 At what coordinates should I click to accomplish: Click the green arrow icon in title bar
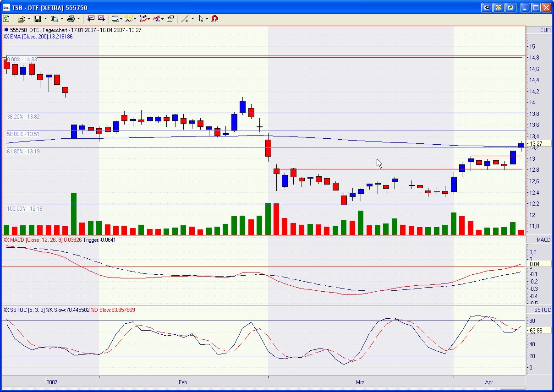[x=510, y=8]
